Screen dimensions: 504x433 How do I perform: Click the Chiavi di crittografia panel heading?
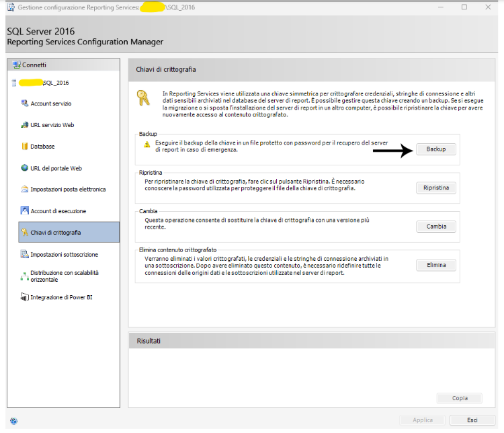tap(166, 69)
